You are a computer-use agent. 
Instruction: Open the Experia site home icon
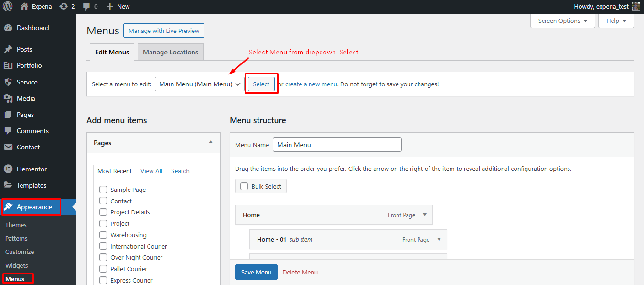click(x=24, y=7)
